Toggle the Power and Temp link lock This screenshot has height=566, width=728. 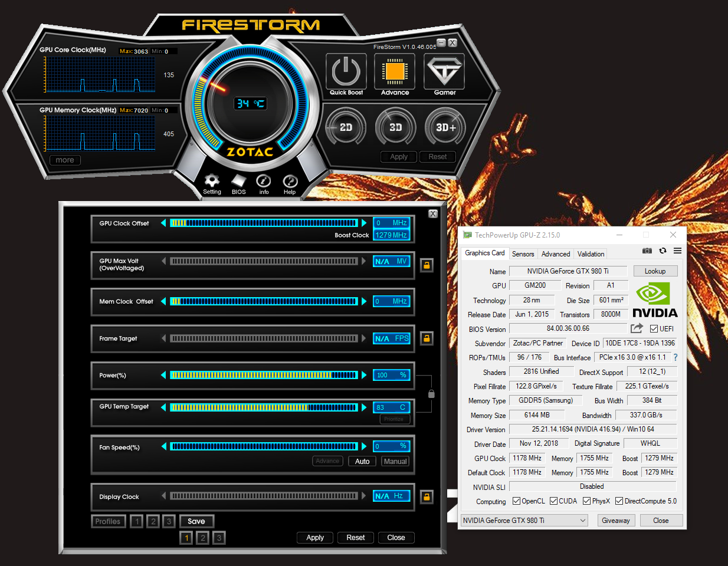coord(431,393)
